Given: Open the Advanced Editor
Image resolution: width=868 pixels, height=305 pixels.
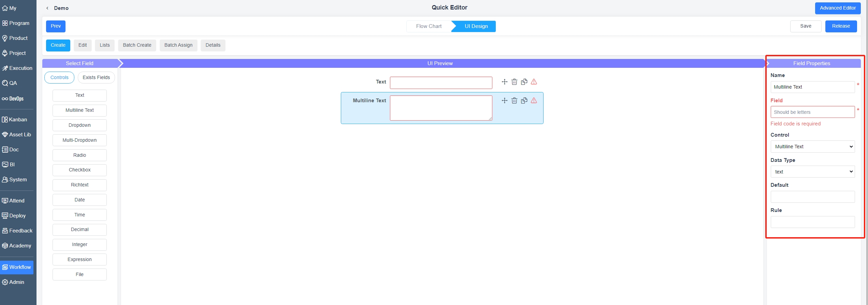Looking at the screenshot, I should click(x=838, y=8).
